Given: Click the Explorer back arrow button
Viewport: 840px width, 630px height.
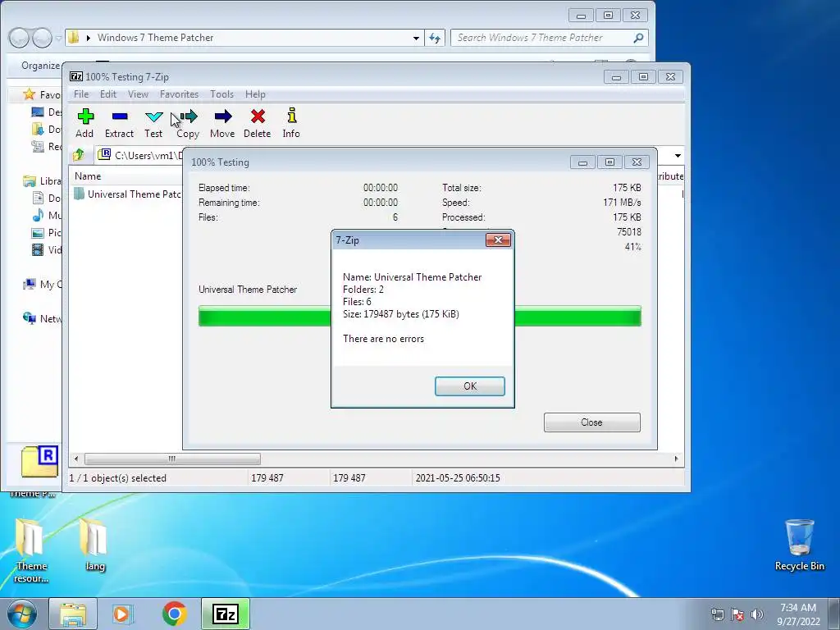Looking at the screenshot, I should [x=20, y=38].
